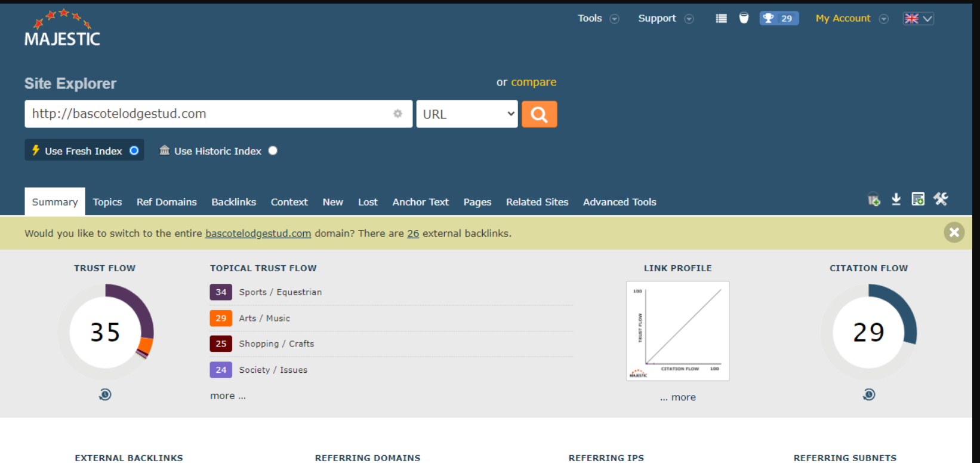
Task: Click the report icon next to the download arrow
Action: tap(918, 200)
